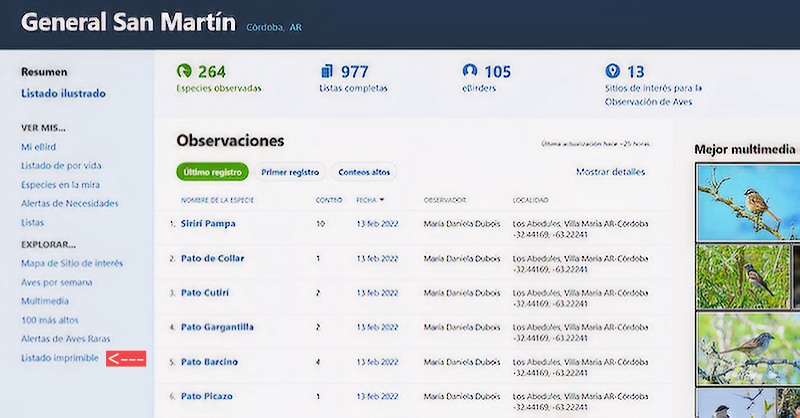The image size is (800, 418).
Task: Click the complete checklists clipboard icon
Action: (x=327, y=71)
